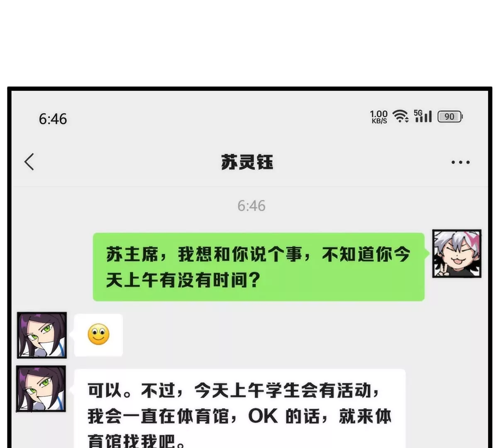Tap the question mark ending the green message
Image resolution: width=498 pixels, height=448 pixels.
click(254, 280)
